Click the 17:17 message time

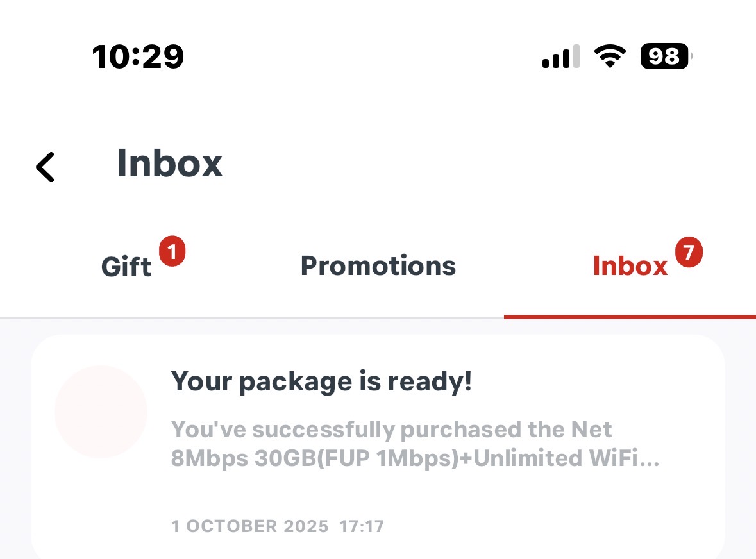362,527
